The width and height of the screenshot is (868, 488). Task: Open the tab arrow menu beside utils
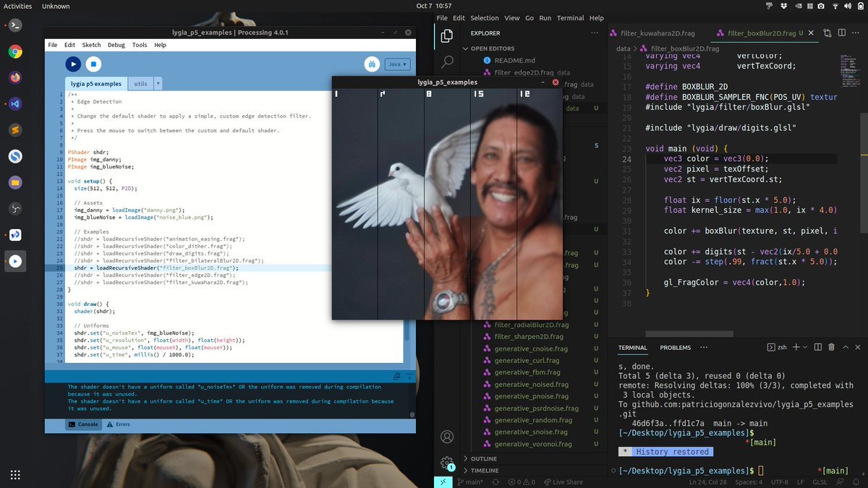tap(158, 84)
